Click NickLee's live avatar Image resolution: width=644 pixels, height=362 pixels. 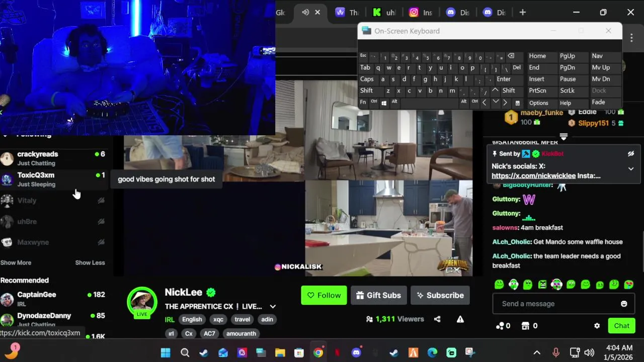tap(142, 302)
